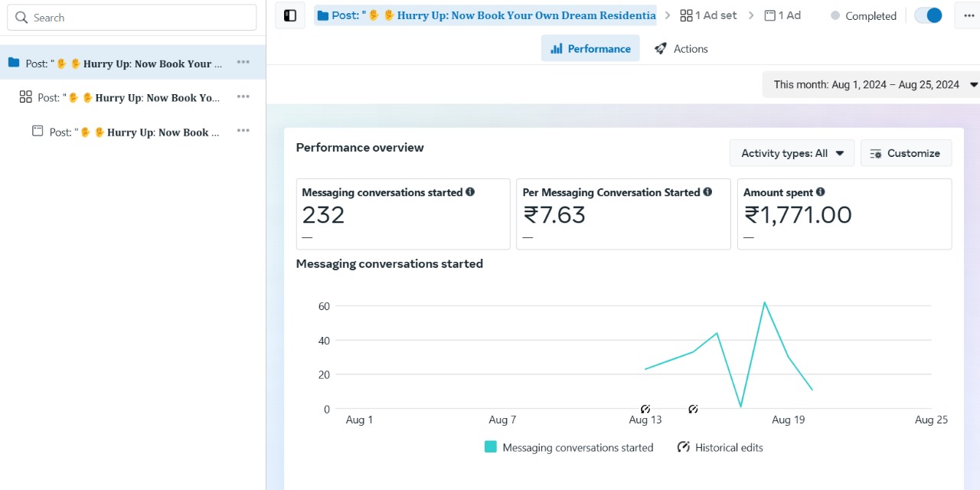980x490 pixels.
Task: Open the 1 Ad breadcrumb
Action: (782, 15)
